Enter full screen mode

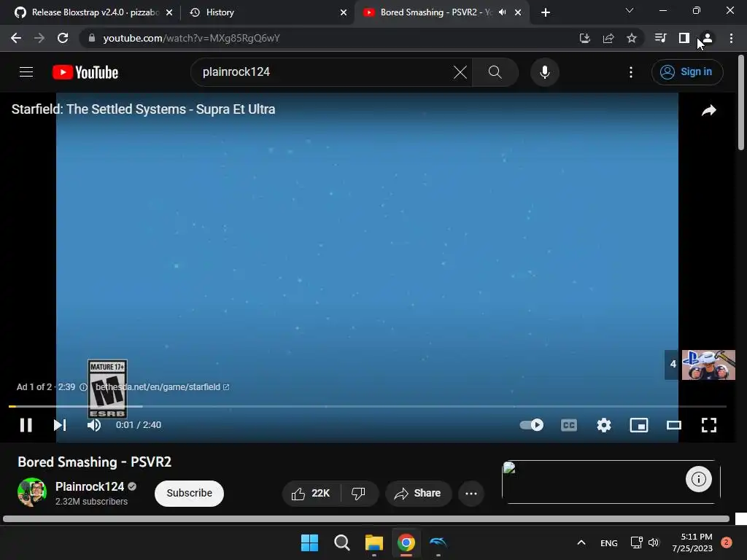click(709, 425)
